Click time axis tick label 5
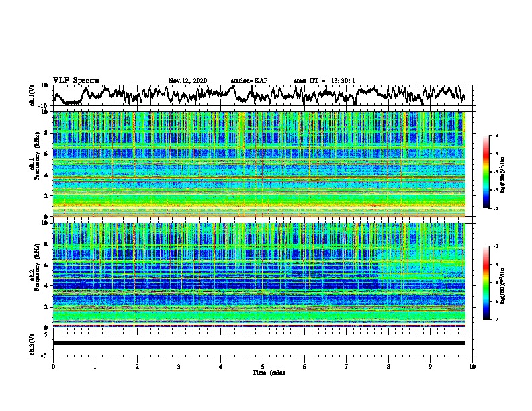 coord(263,367)
